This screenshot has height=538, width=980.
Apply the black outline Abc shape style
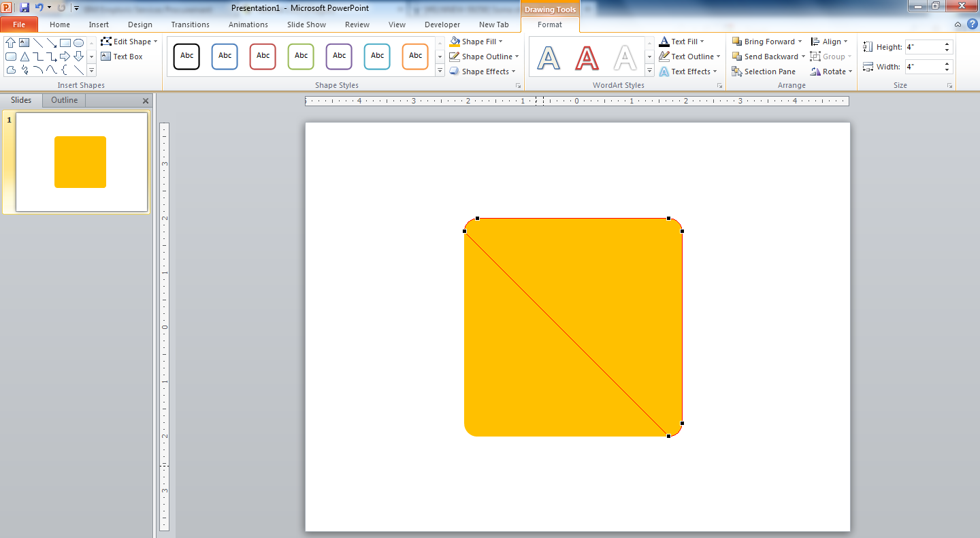click(186, 57)
